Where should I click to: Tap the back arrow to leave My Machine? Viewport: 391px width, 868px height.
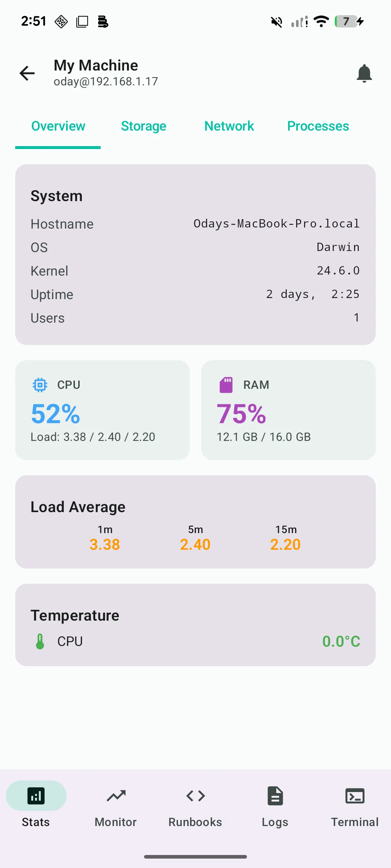point(26,73)
